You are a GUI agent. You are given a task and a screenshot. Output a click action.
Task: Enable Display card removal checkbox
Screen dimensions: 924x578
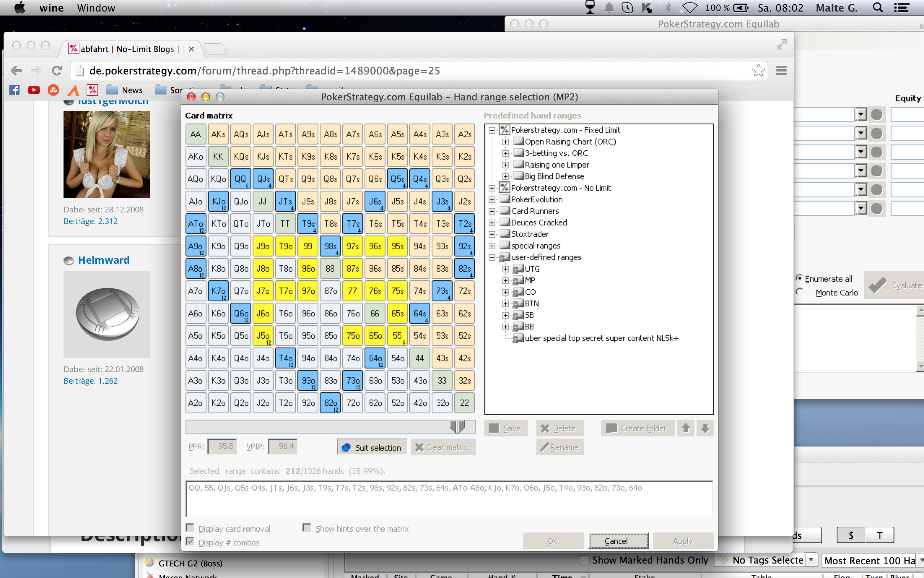pyautogui.click(x=190, y=528)
